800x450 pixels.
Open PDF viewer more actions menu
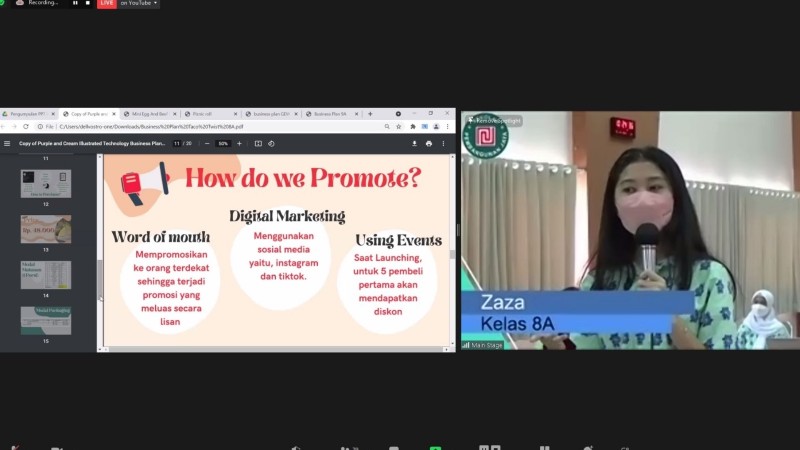point(444,143)
